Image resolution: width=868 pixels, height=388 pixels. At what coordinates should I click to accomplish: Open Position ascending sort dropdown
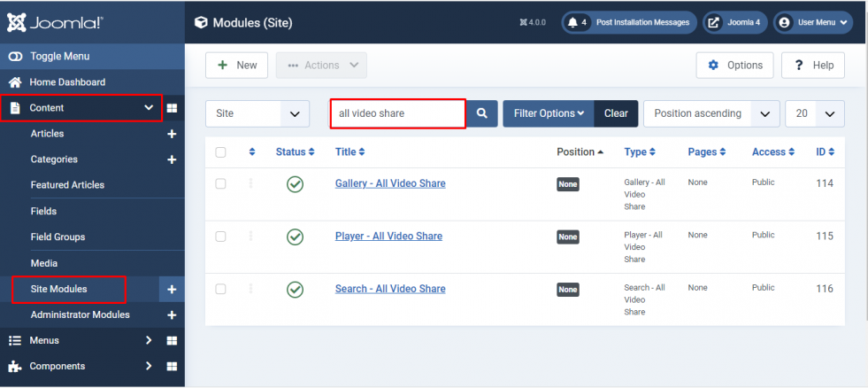click(x=711, y=113)
